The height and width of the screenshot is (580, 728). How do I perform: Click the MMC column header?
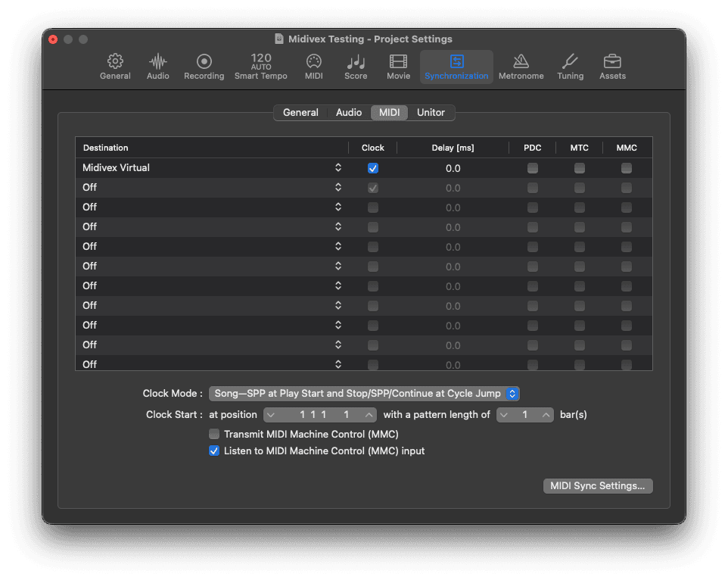pyautogui.click(x=627, y=148)
